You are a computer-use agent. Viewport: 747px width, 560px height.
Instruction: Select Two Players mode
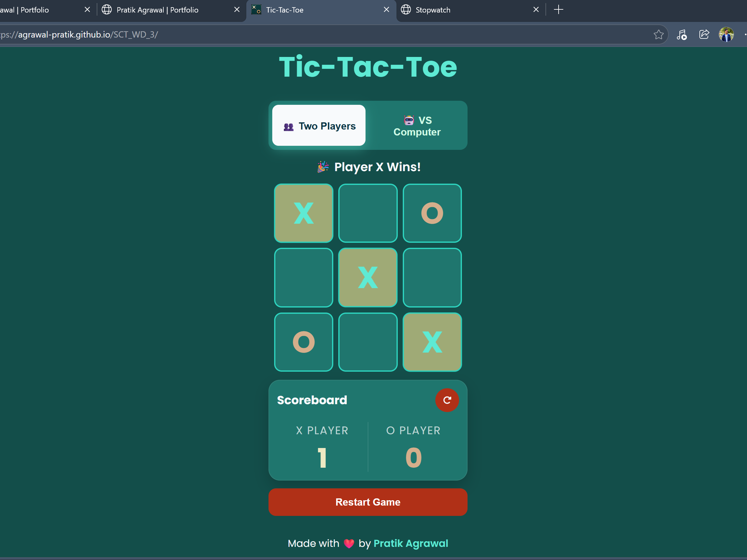(x=319, y=125)
